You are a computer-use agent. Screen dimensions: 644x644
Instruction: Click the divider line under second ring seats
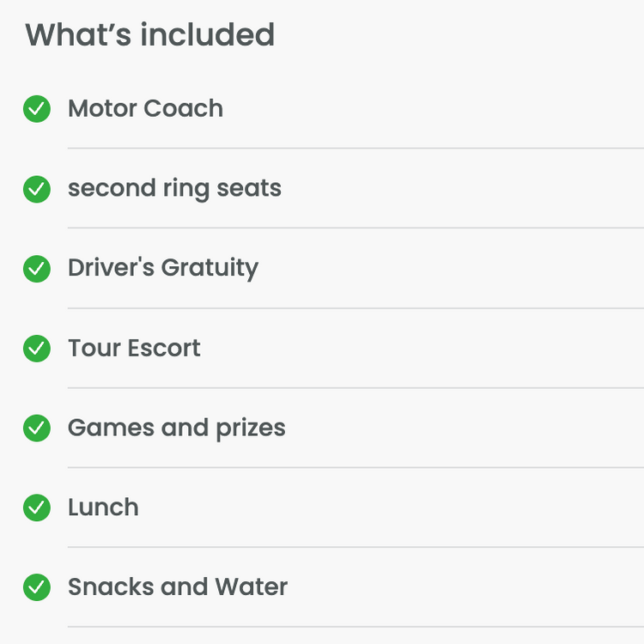pyautogui.click(x=355, y=228)
